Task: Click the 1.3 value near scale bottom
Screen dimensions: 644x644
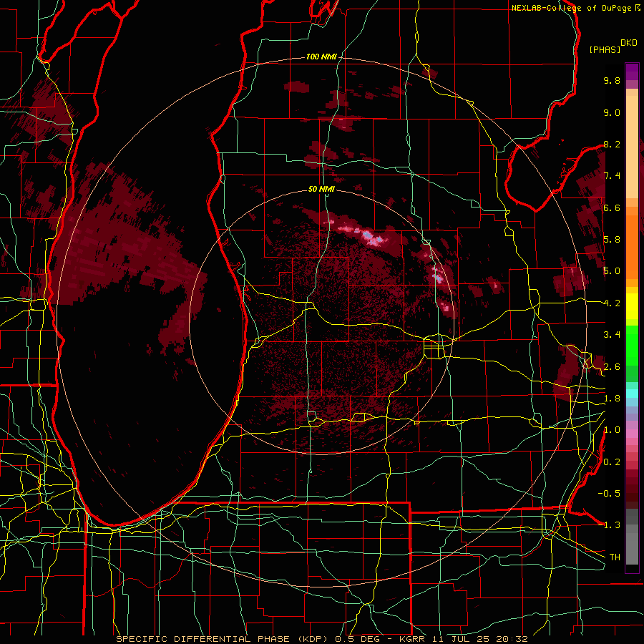Action: (x=612, y=526)
